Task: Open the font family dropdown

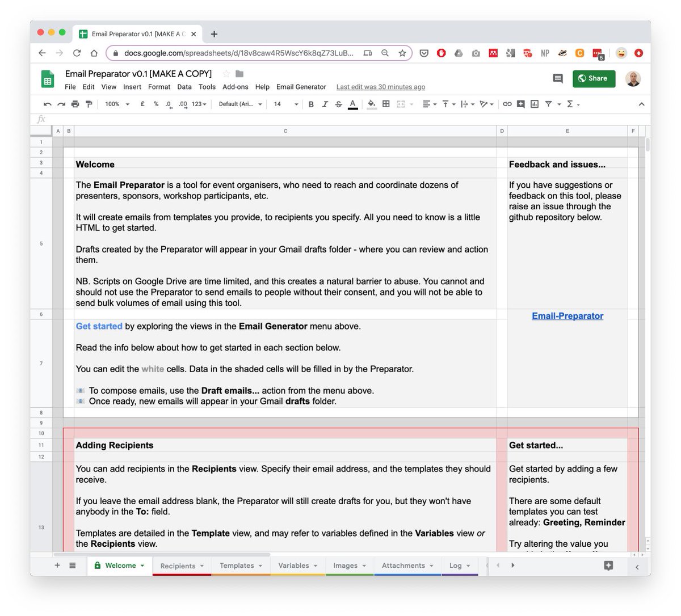Action: pyautogui.click(x=241, y=104)
